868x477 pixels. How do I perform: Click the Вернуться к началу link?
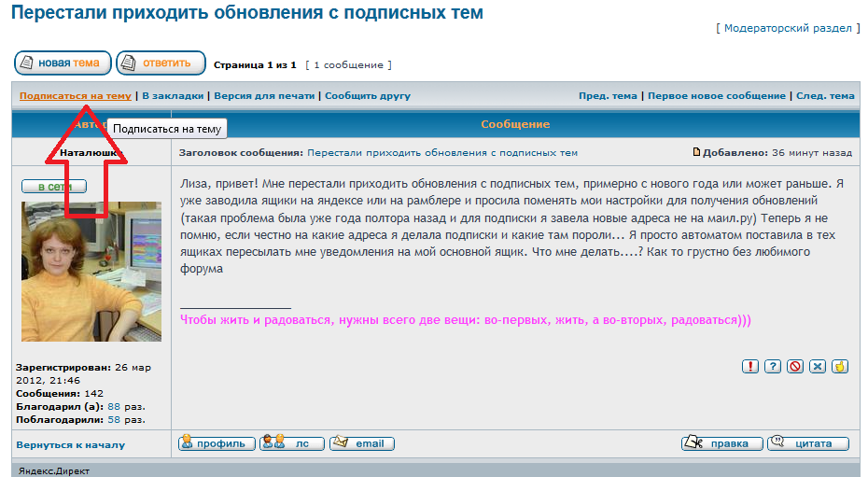(70, 445)
